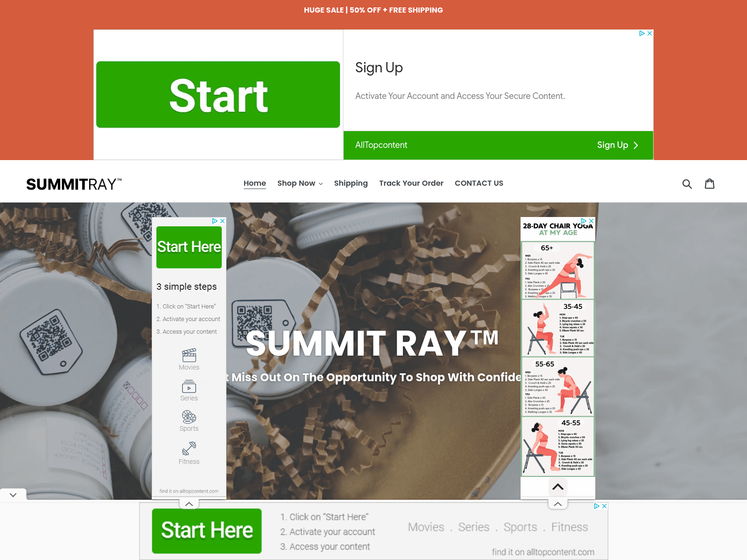Click AdChoices icon on left sidebar ad
Viewport: 747px width, 560px height.
click(x=215, y=221)
